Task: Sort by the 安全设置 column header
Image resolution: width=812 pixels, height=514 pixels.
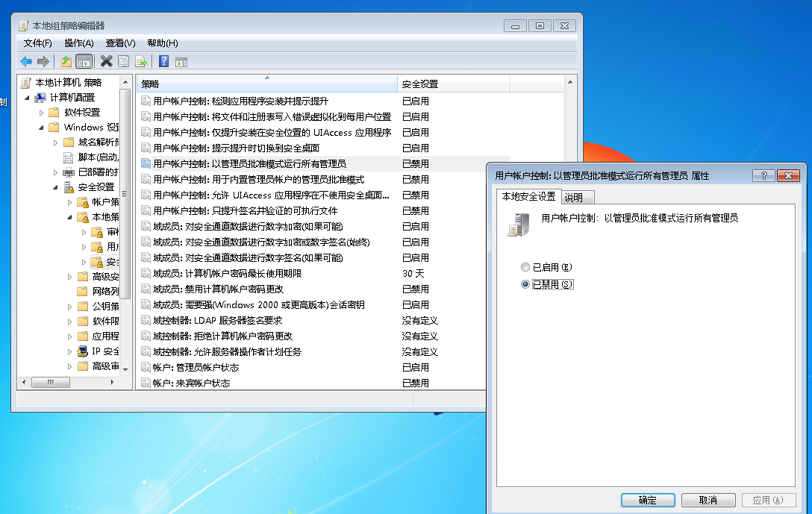Action: pyautogui.click(x=454, y=84)
